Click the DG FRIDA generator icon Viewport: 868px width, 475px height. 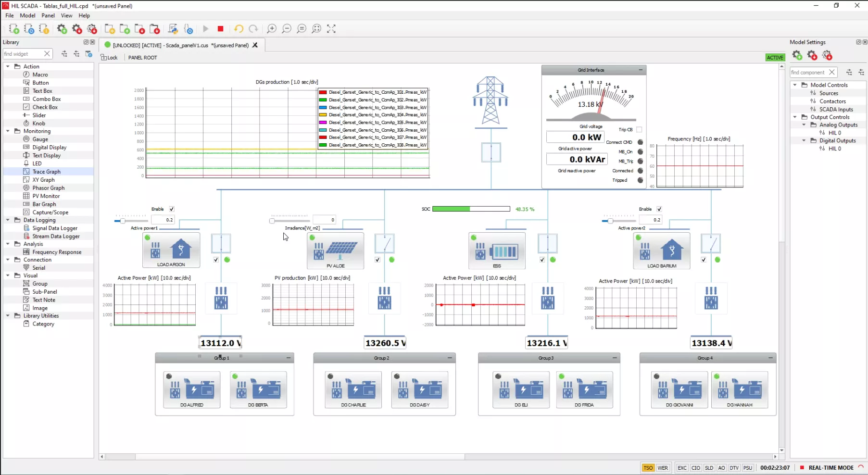[x=584, y=389]
